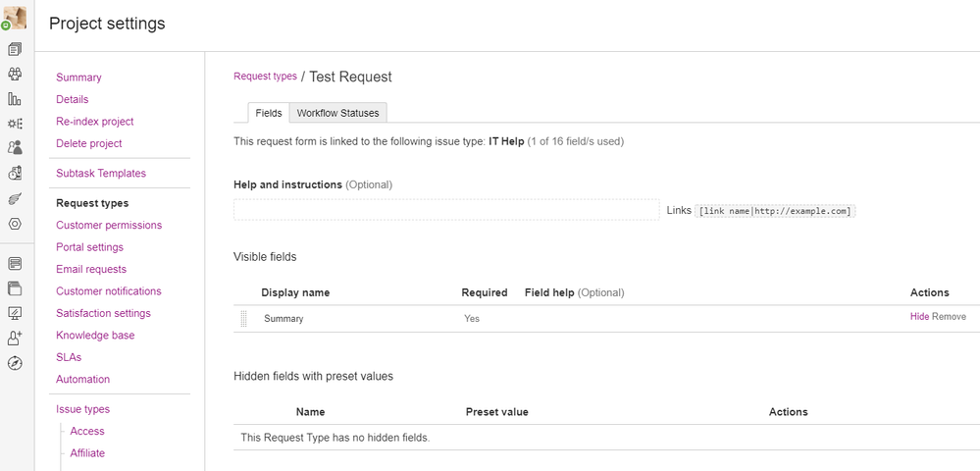Click the gear workflow icon in sidebar

coord(15,124)
